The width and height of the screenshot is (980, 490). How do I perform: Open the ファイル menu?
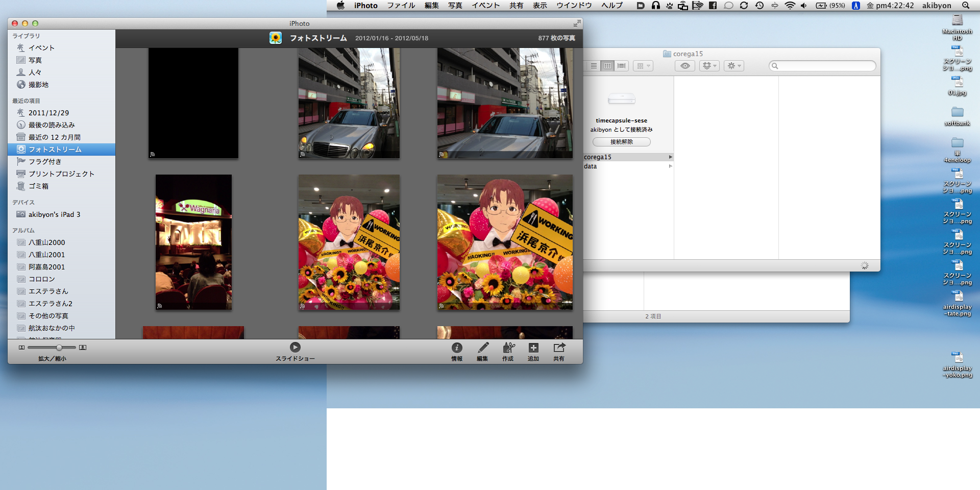(401, 6)
